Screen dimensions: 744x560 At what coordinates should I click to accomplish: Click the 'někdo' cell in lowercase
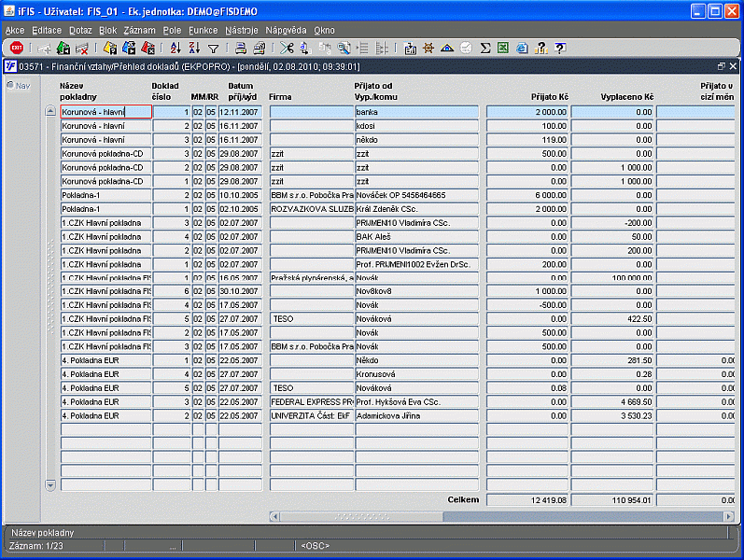pos(416,139)
